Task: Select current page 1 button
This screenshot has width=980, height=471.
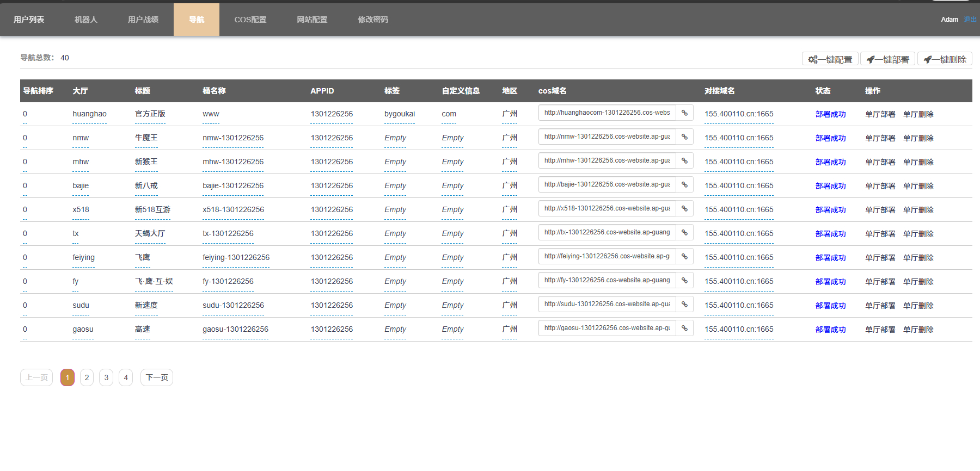Action: (68, 377)
